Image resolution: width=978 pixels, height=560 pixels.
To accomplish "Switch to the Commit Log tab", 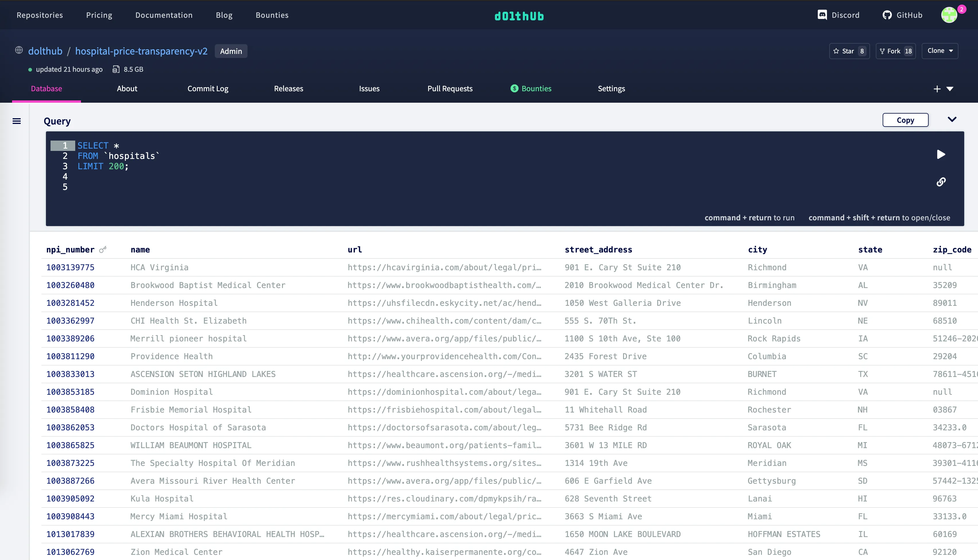I will pos(207,88).
